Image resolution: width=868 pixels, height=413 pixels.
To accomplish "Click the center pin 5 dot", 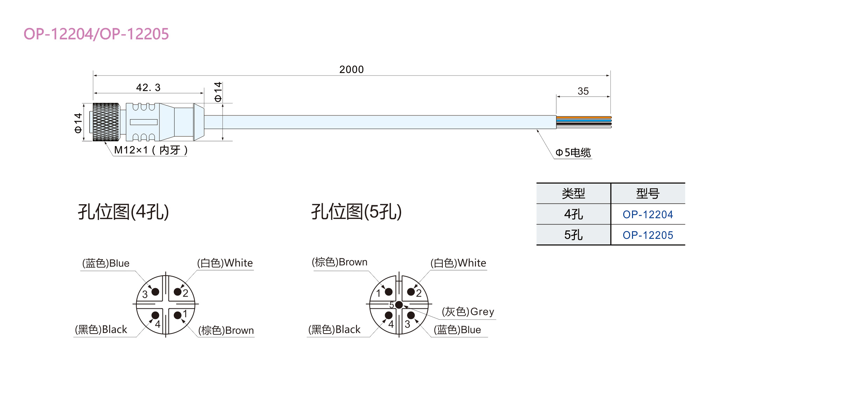I will click(x=399, y=305).
